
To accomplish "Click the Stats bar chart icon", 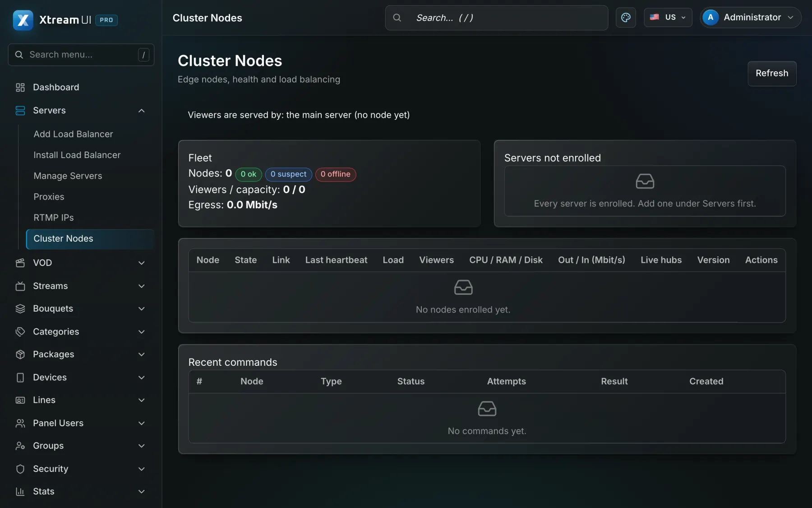I will [x=20, y=491].
